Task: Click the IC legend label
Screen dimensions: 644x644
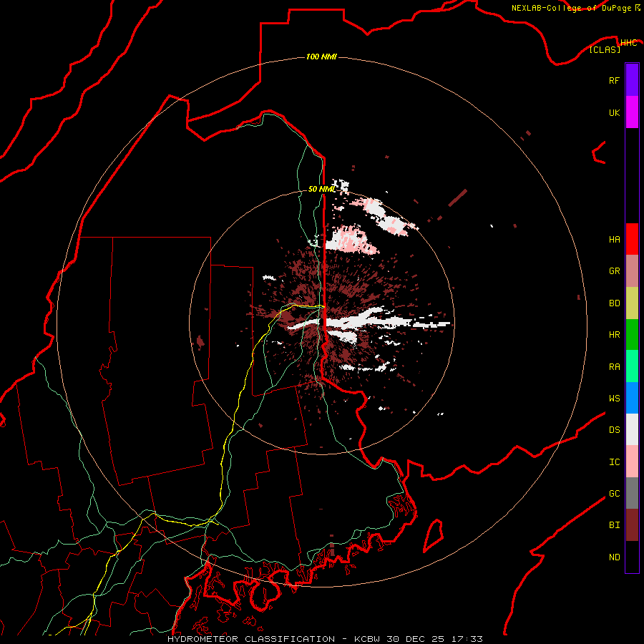Action: 615,462
